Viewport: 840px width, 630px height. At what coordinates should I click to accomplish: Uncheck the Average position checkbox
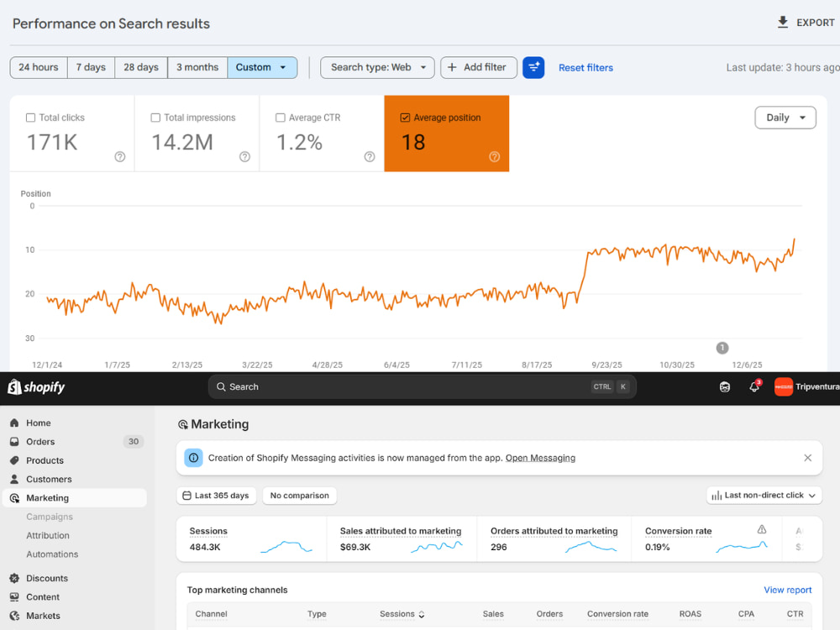pyautogui.click(x=405, y=118)
